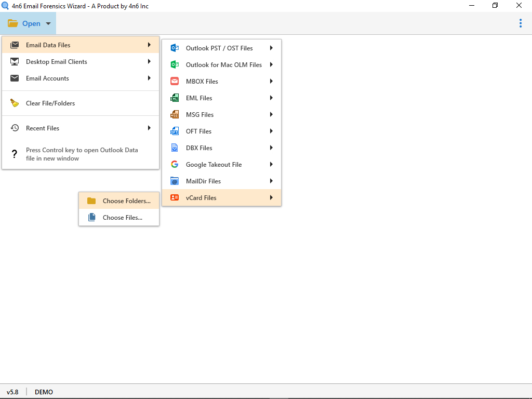Click the blue OFT Files icon
The image size is (532, 399).
(x=175, y=131)
